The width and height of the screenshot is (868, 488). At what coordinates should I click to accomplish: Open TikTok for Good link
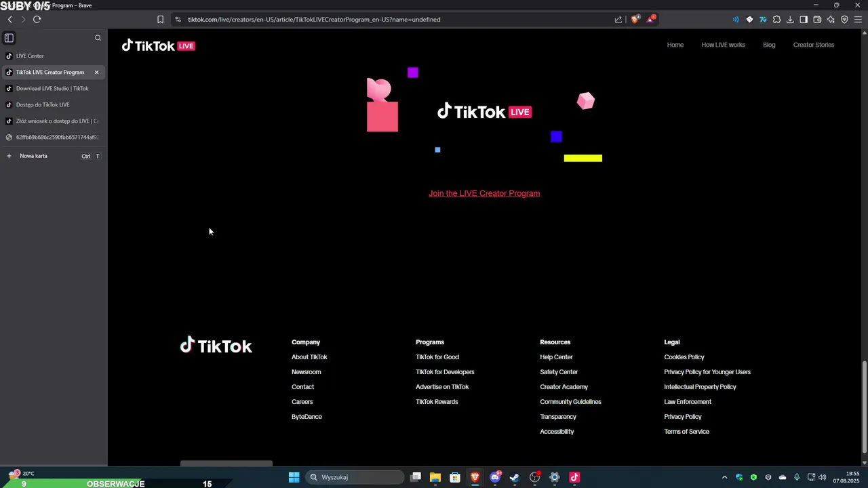tap(437, 357)
